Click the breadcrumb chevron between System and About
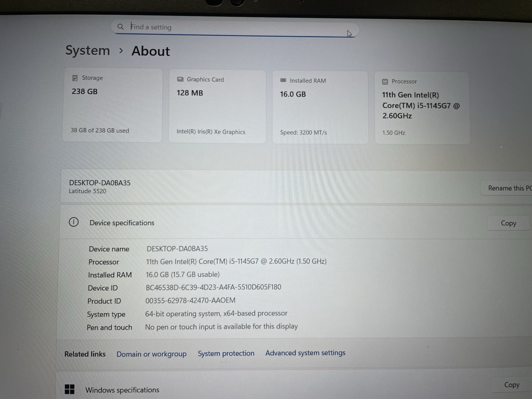 121,51
